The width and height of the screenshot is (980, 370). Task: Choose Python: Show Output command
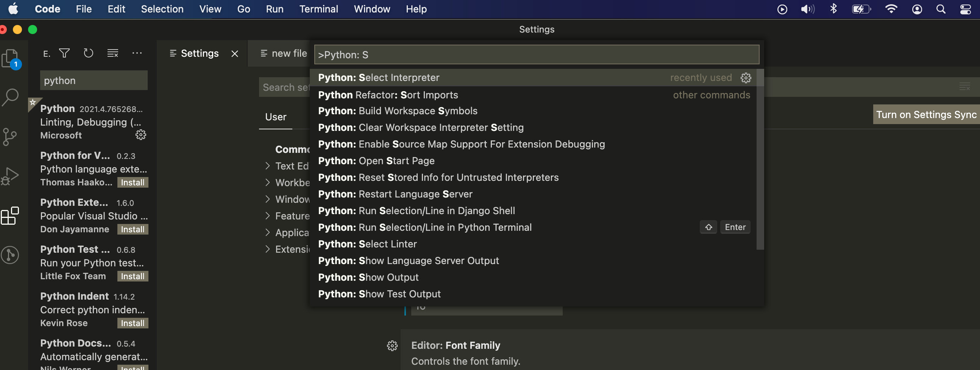534,278
